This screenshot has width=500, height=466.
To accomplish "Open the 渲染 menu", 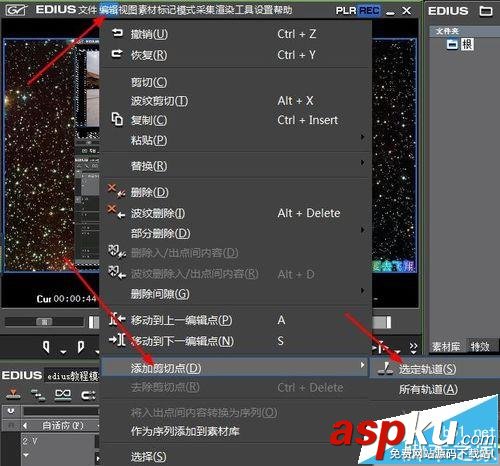I will (x=225, y=10).
